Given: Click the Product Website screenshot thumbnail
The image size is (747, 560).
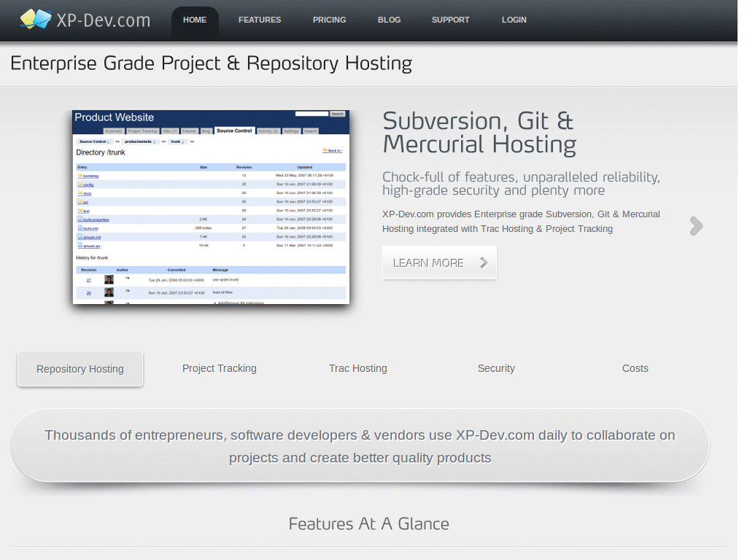Looking at the screenshot, I should (211, 207).
